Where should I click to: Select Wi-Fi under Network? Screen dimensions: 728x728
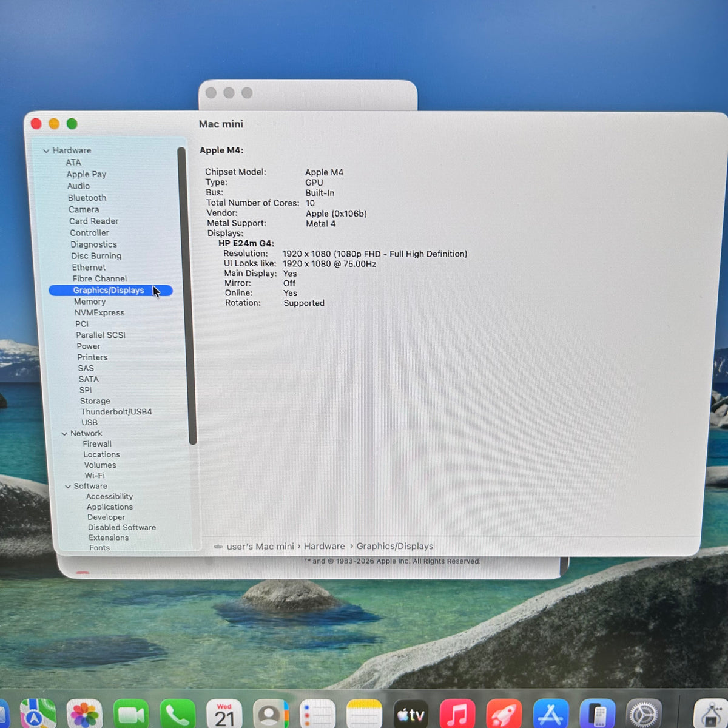click(x=95, y=476)
